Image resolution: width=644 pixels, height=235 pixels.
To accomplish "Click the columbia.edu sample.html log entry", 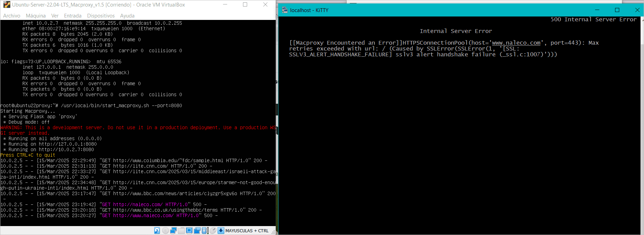I will (134, 160).
